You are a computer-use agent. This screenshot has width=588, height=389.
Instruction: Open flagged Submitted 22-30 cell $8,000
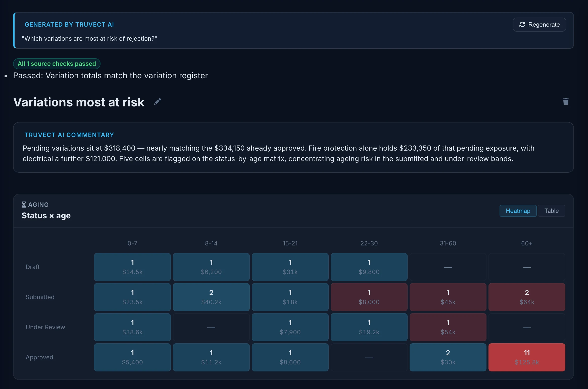[369, 297]
